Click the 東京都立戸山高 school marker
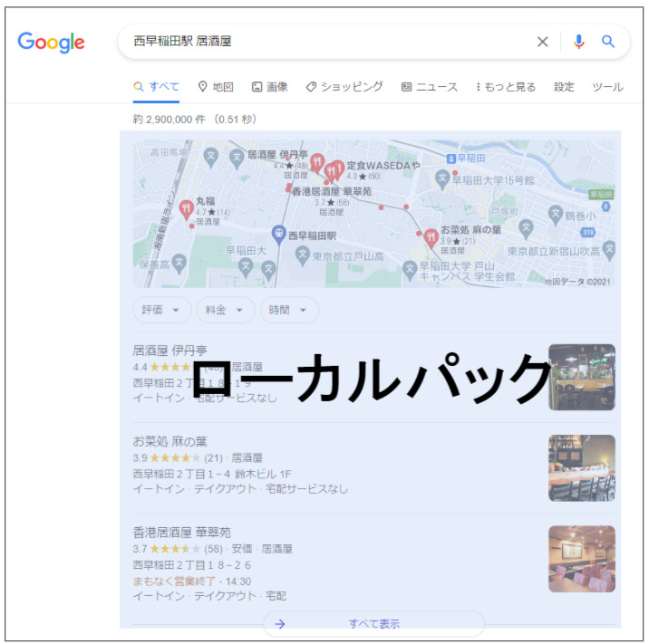Screen dimensions: 649x644 click(x=303, y=255)
